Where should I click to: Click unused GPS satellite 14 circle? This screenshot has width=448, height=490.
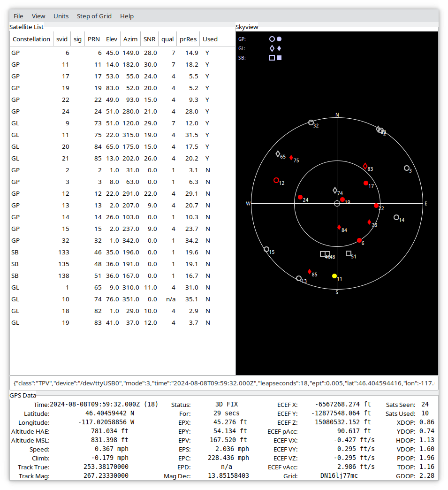click(396, 217)
